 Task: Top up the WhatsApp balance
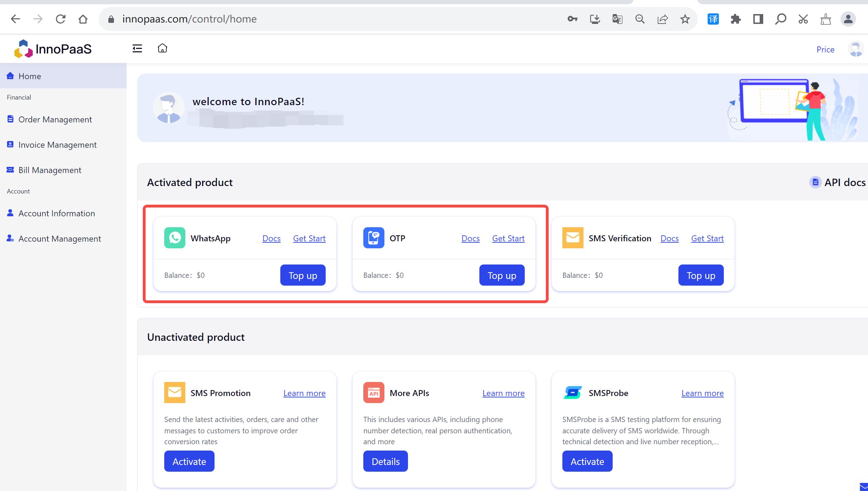pyautogui.click(x=303, y=275)
